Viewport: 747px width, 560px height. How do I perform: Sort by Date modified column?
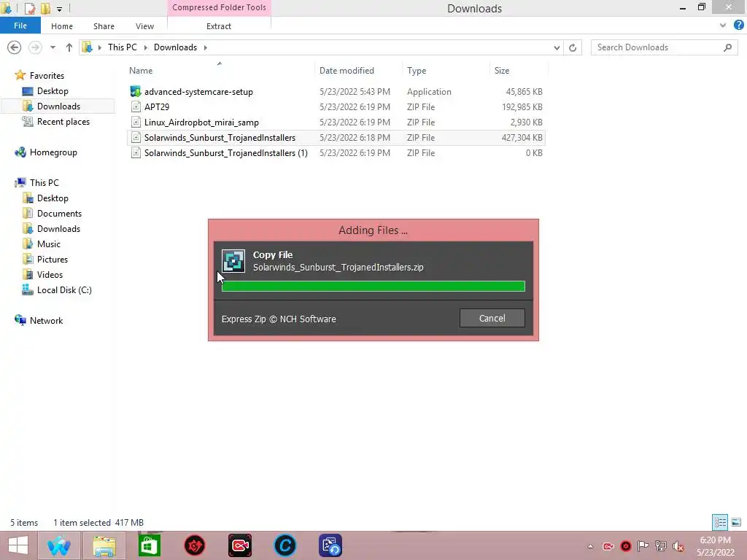347,71
